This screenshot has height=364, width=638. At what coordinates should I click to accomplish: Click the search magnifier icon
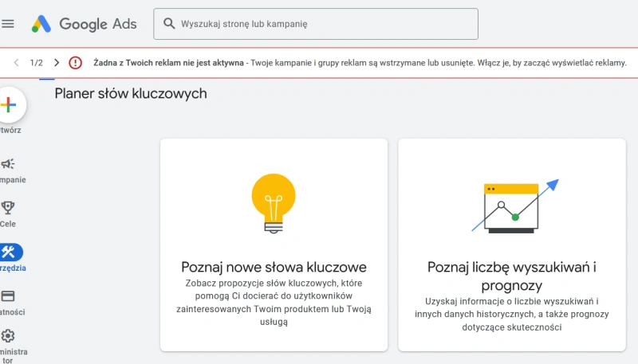(169, 24)
